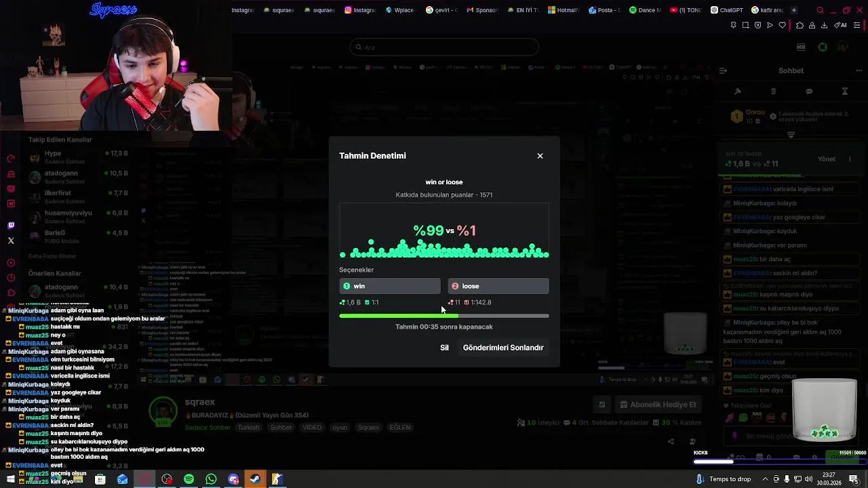Screen dimensions: 868x488
Task: Click the prediction countdown progress bar
Action: (444, 316)
